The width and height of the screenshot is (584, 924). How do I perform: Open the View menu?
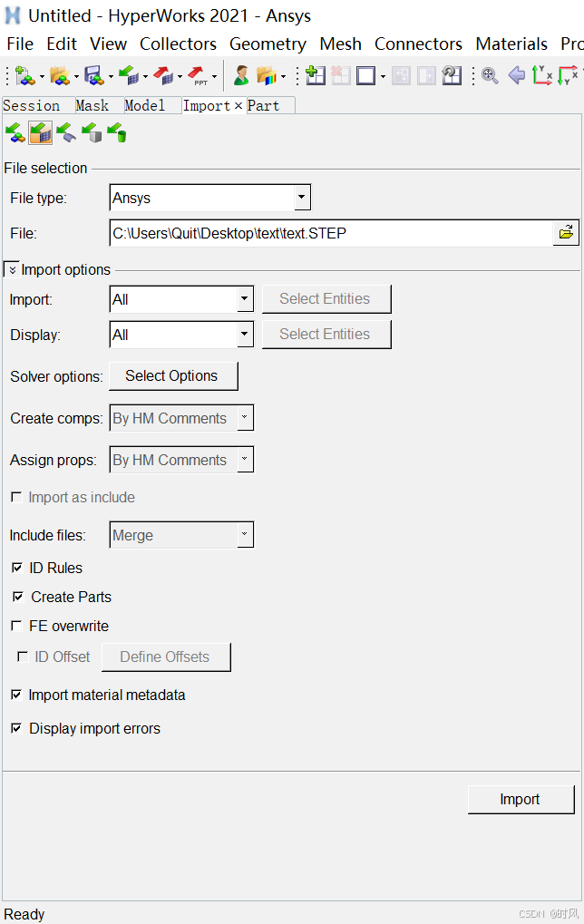[109, 44]
